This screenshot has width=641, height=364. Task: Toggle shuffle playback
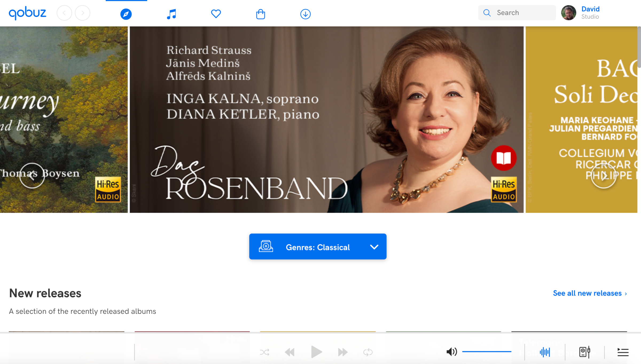click(264, 352)
